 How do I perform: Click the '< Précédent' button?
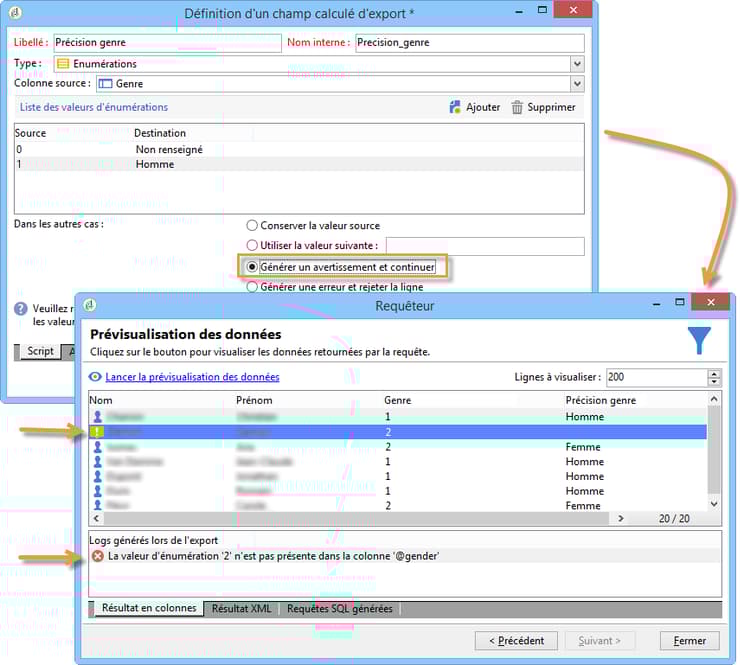[516, 641]
